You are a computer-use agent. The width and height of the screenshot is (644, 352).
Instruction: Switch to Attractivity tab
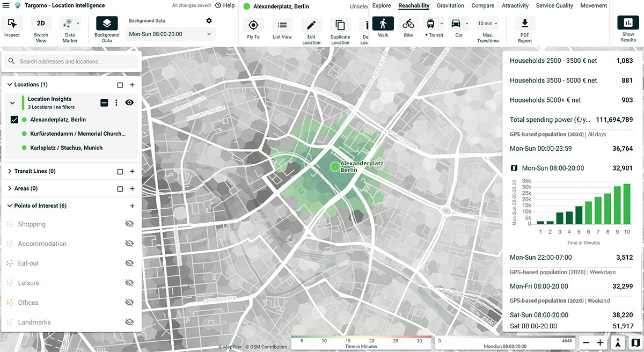[x=515, y=5]
